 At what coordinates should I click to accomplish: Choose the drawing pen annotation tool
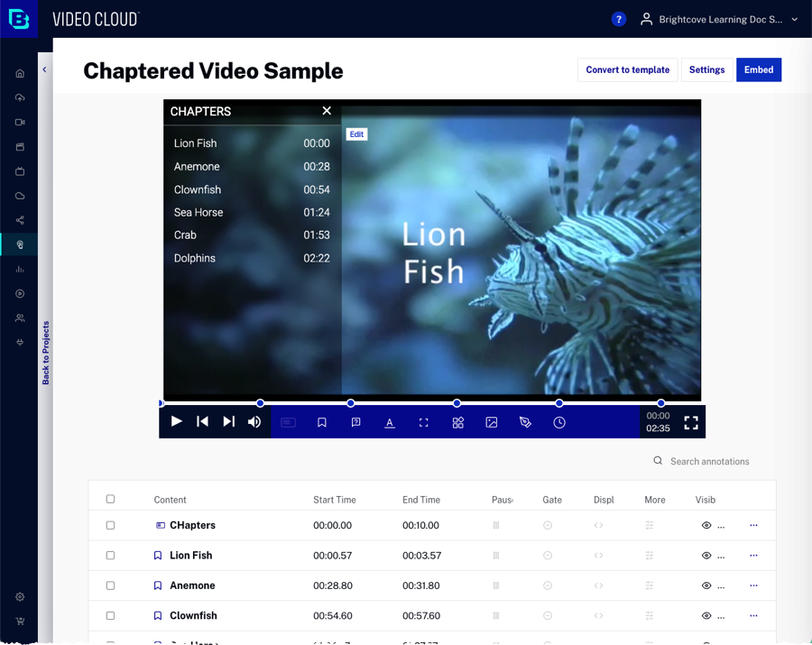(525, 422)
